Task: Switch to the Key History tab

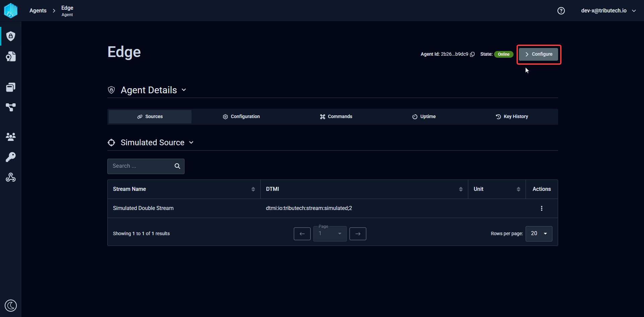Action: click(x=512, y=117)
